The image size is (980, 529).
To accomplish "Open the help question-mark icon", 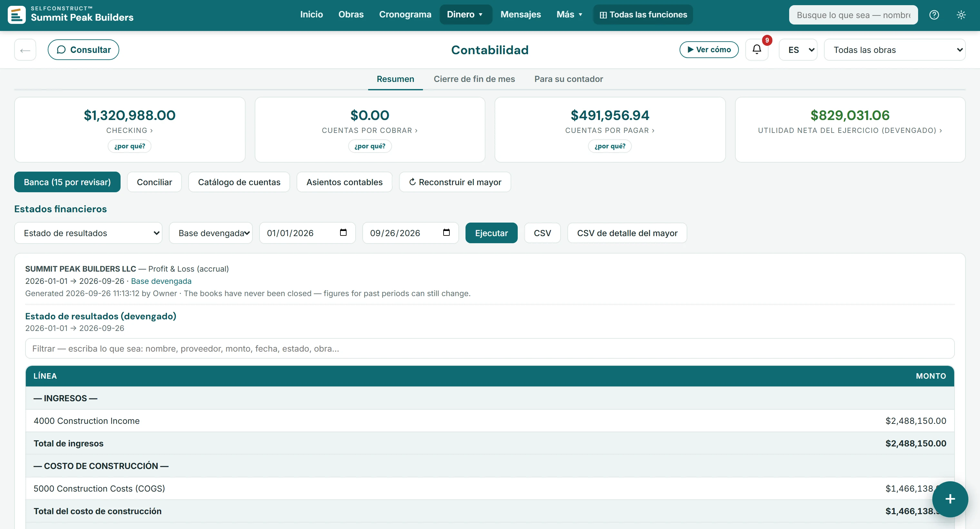I will [x=934, y=15].
